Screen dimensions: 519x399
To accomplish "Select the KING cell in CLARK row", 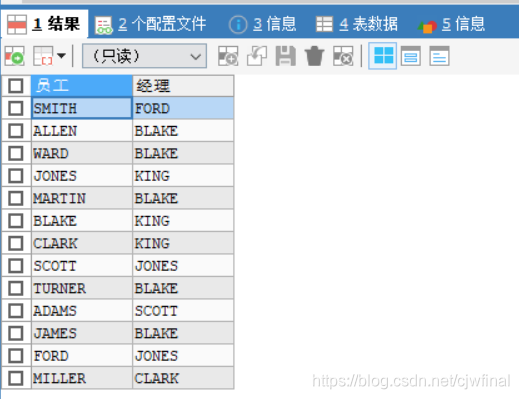I will (183, 243).
